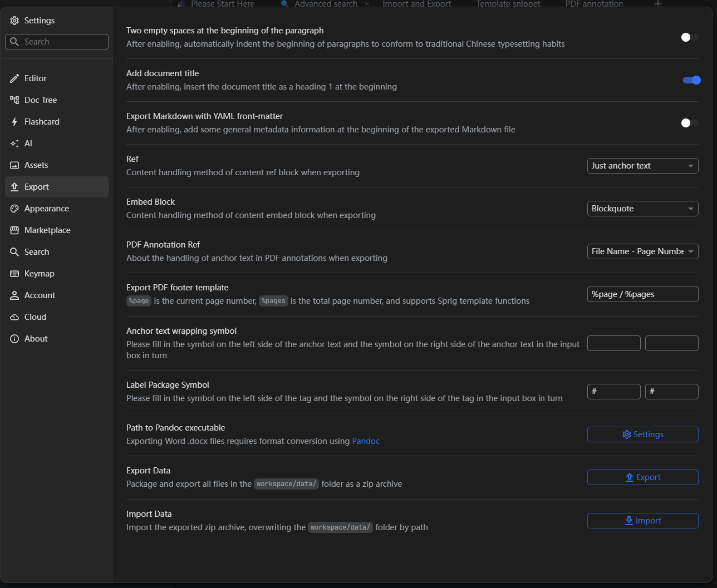Open AI settings sparkle icon
Image resolution: width=717 pixels, height=588 pixels.
tap(14, 144)
